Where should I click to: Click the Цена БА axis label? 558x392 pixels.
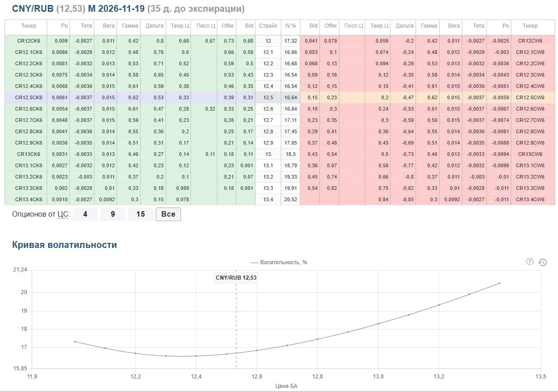(286, 386)
